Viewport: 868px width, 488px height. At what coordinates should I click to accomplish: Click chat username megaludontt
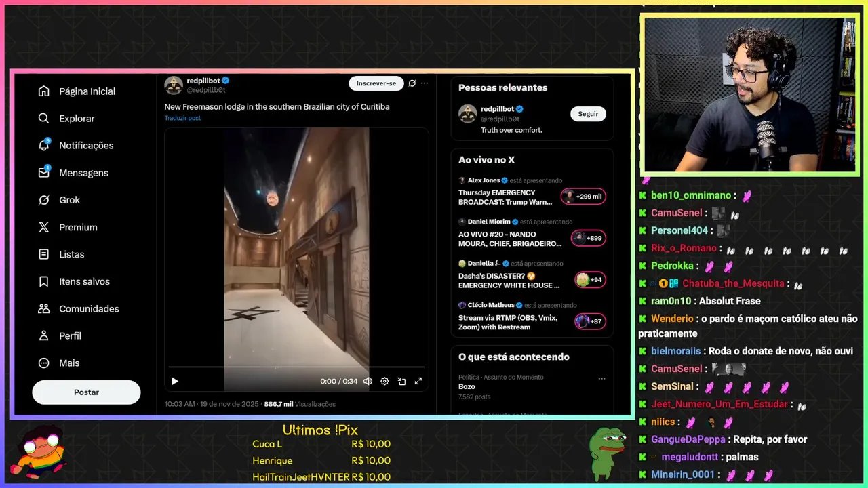[x=690, y=457]
